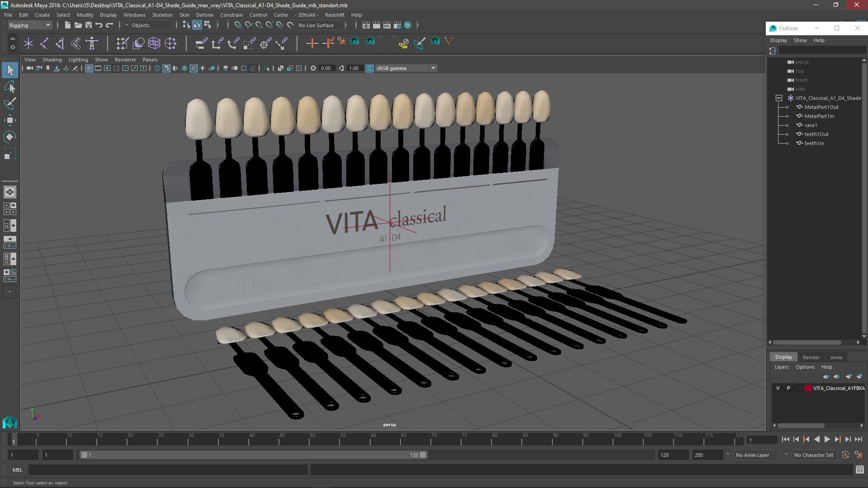868x488 pixels.
Task: Open the Deform menu
Action: coord(204,15)
